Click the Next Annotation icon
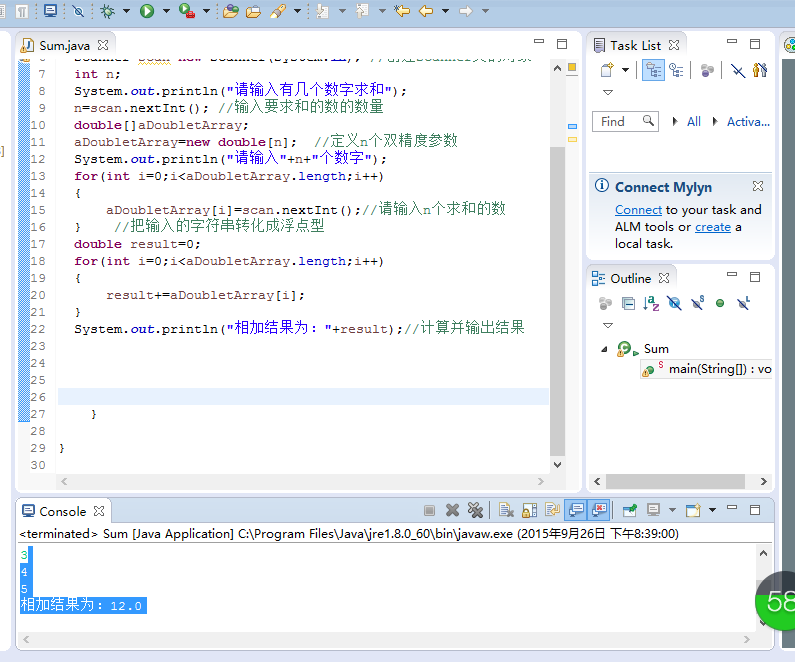 pyautogui.click(x=322, y=11)
